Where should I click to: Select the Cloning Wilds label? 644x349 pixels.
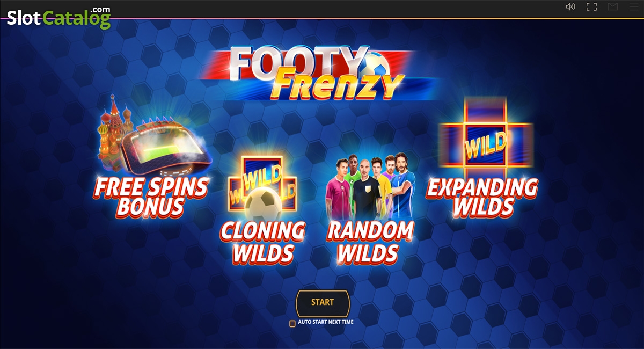click(262, 242)
